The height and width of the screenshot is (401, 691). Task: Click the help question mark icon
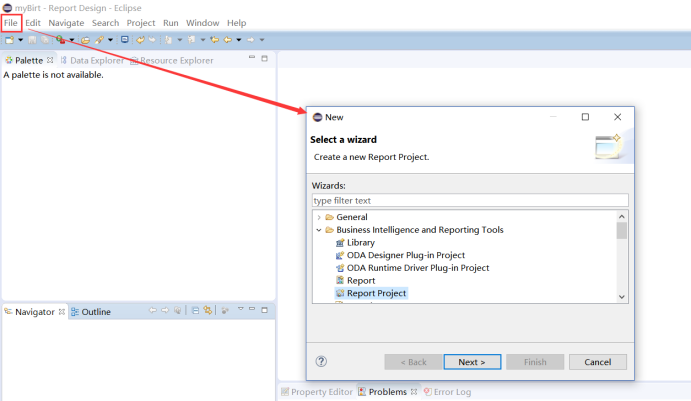pos(321,361)
